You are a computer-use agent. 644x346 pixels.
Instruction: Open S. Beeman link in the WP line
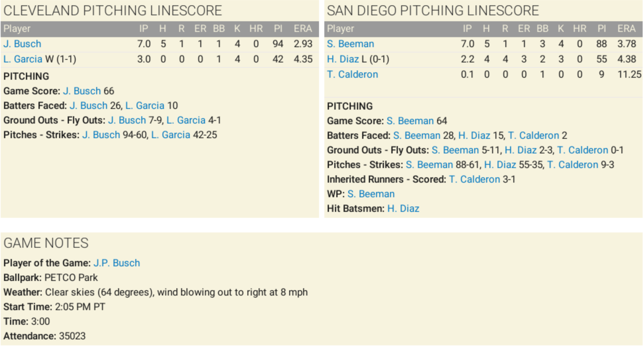click(x=371, y=194)
